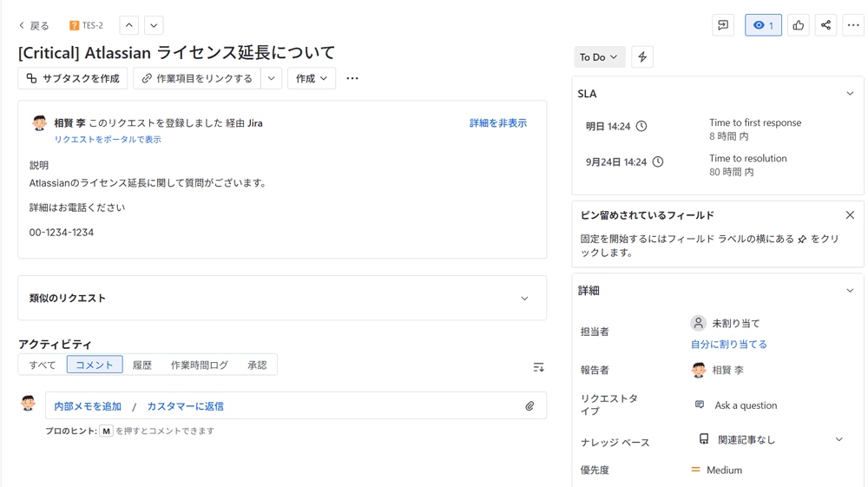Image resolution: width=868 pixels, height=487 pixels.
Task: Click the lightning bolt automation icon
Action: (642, 57)
